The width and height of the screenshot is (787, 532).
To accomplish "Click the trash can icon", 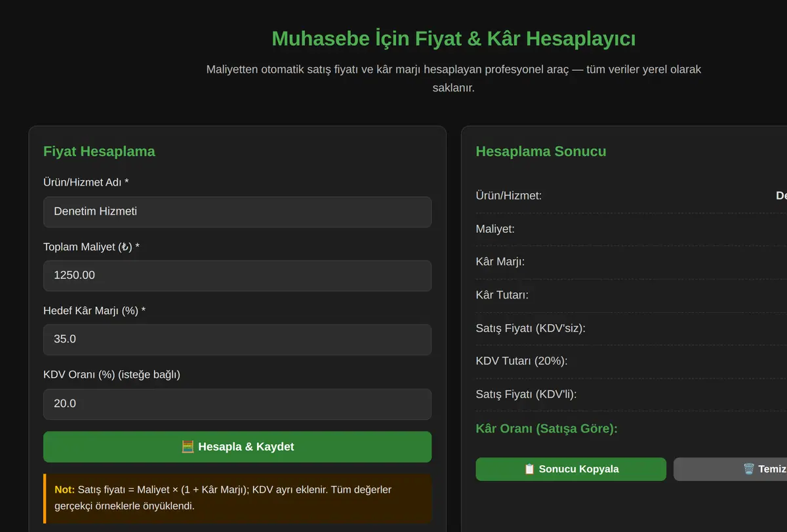I will point(749,469).
